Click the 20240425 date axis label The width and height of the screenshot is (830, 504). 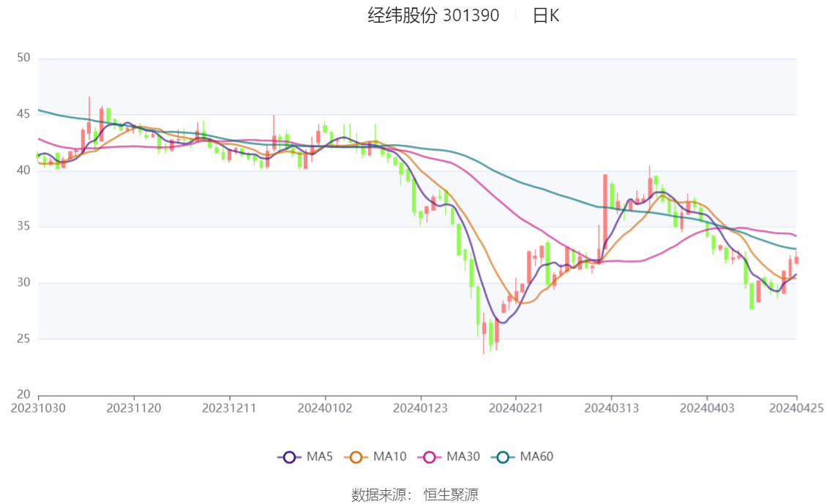pos(796,408)
